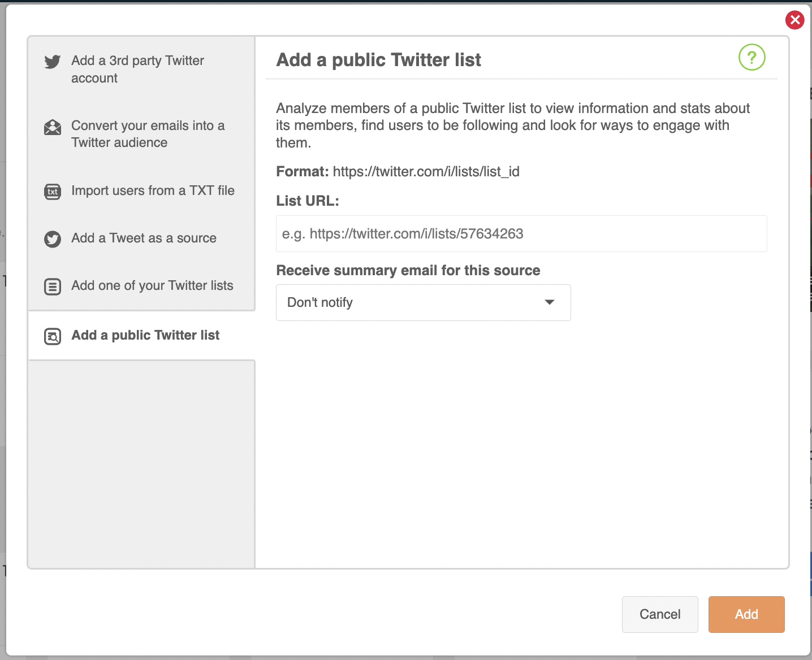Screen dimensions: 812x660
Task: Click the search-list icon for public Twitter list
Action: tap(53, 337)
